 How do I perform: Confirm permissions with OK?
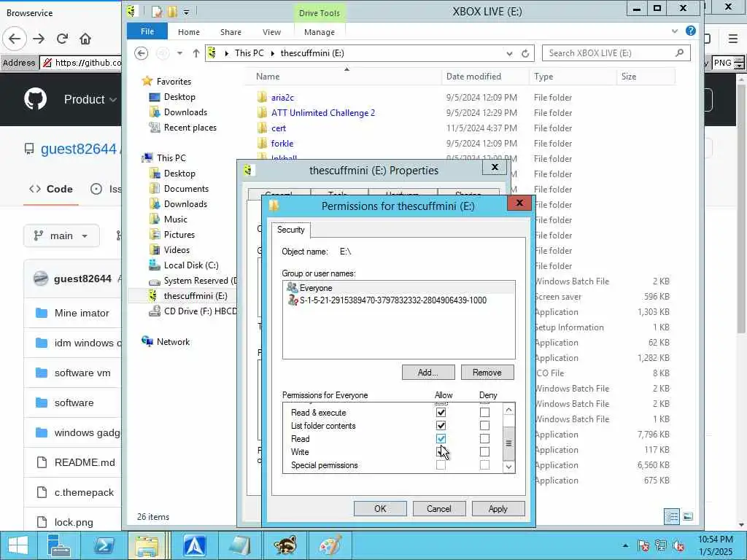[380, 508]
